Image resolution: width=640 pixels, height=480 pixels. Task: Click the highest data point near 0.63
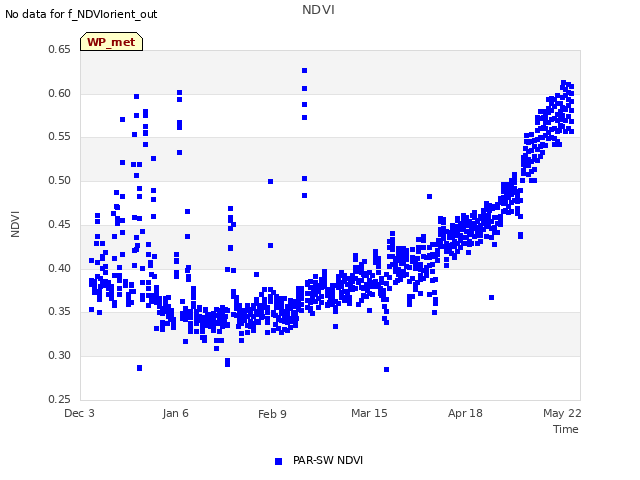coord(304,71)
